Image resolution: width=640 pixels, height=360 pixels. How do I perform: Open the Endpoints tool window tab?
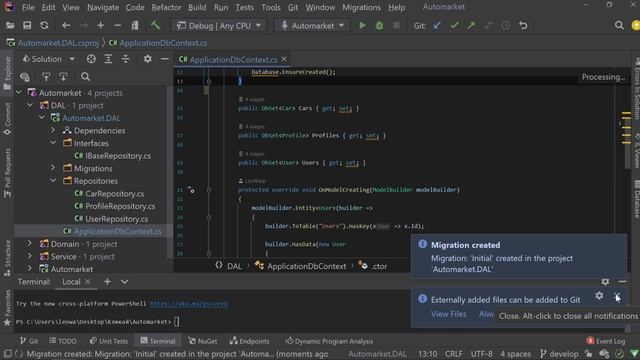point(249,341)
